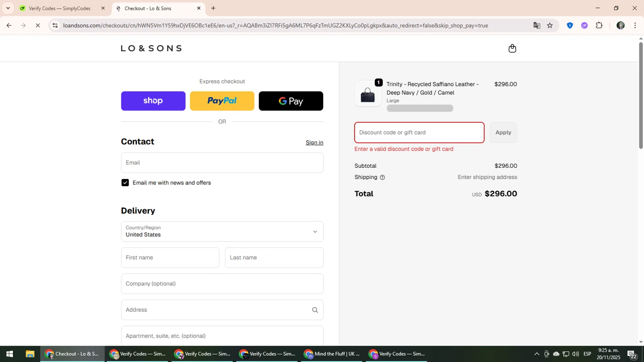This screenshot has width=644, height=362.
Task: Close the Verify Codes tab
Action: (103, 8)
